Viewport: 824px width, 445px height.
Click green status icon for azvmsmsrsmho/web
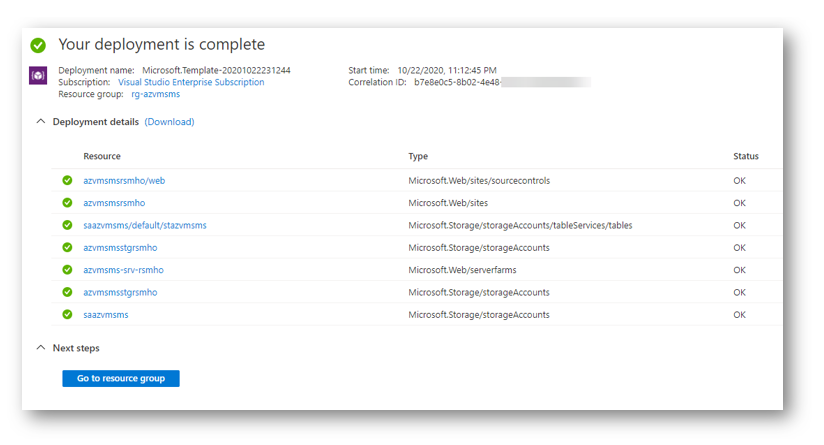(67, 180)
